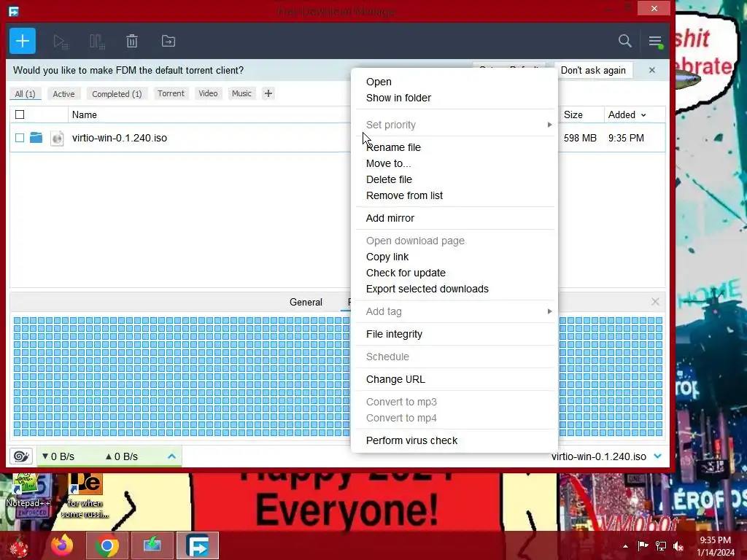Open the search magnifier icon
The height and width of the screenshot is (560, 747).
624,41
